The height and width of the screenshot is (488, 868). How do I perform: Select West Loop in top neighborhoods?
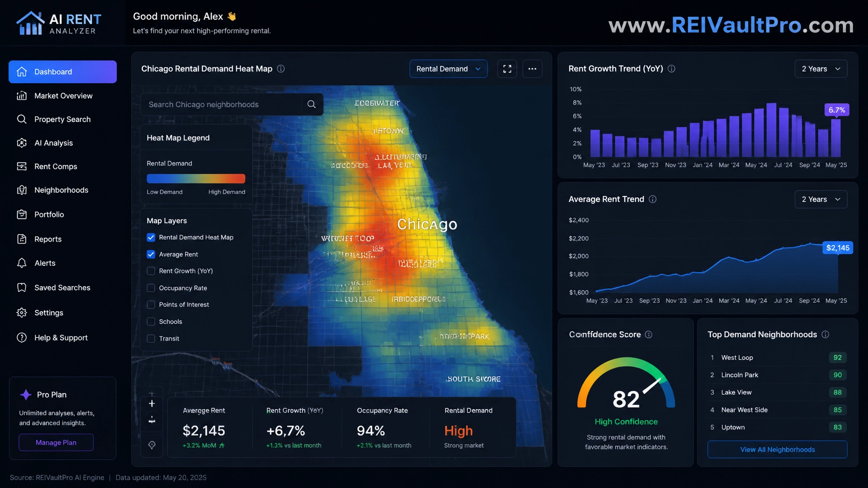tap(777, 358)
